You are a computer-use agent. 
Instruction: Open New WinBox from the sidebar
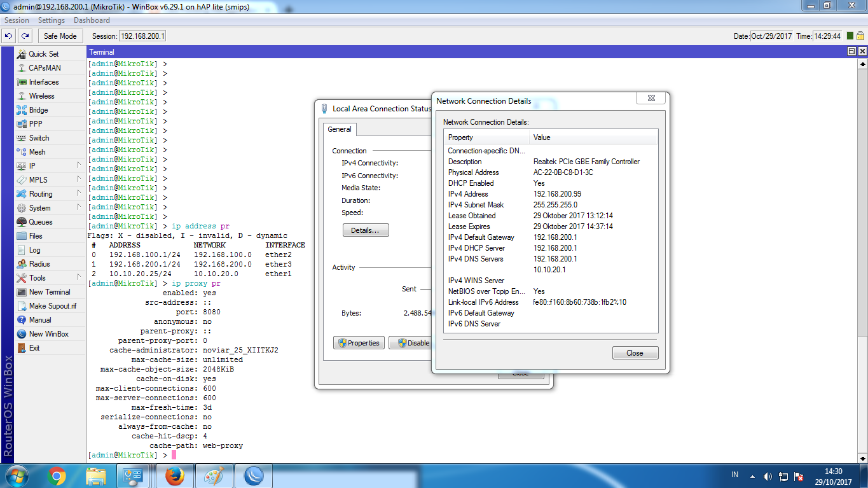[50, 334]
